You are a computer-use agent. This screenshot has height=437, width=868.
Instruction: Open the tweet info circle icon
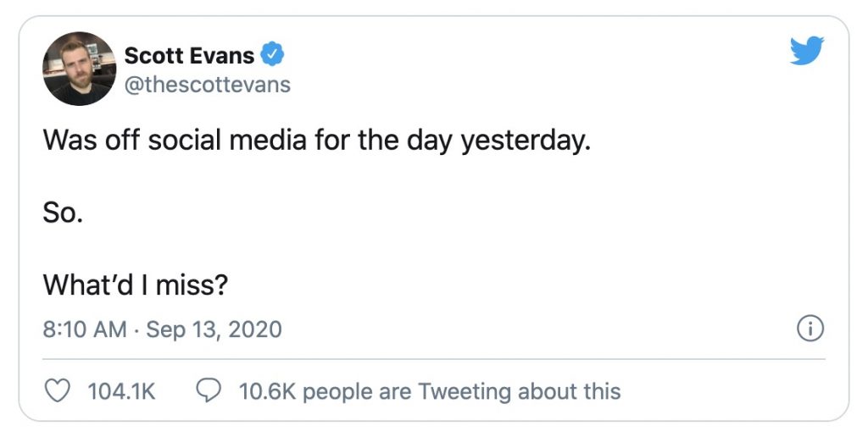810,329
